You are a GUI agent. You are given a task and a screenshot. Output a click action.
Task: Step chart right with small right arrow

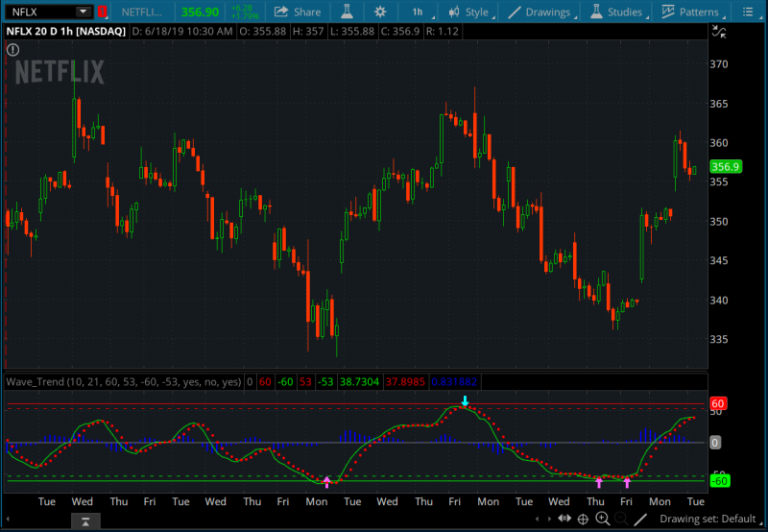(x=549, y=519)
